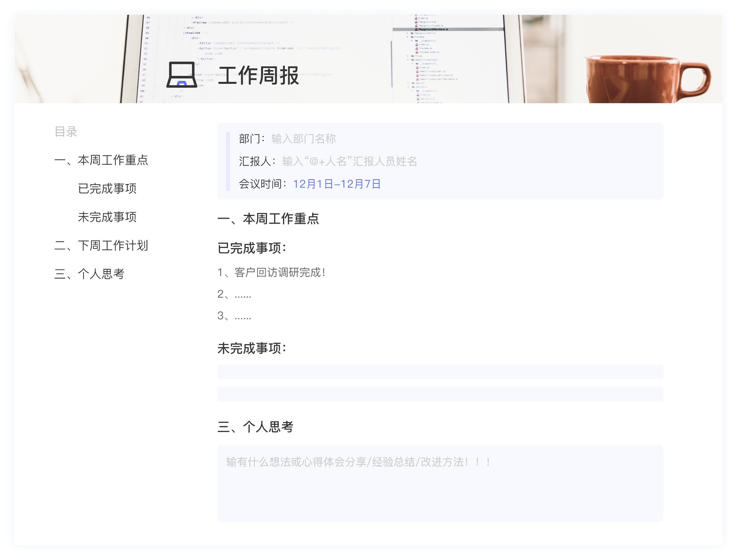
Task: Click the body heading 三、个人思考
Action: [255, 427]
